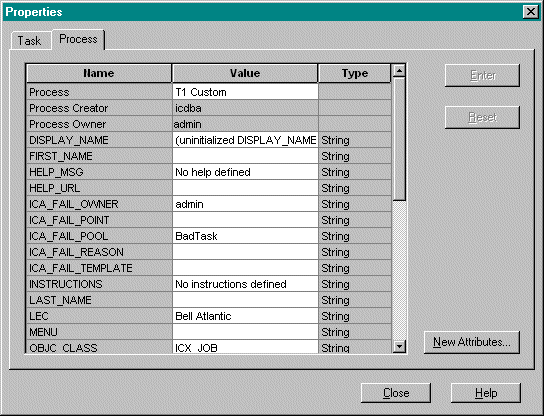Close the Properties window with X
Screen dimensions: 544x416
tap(530, 12)
